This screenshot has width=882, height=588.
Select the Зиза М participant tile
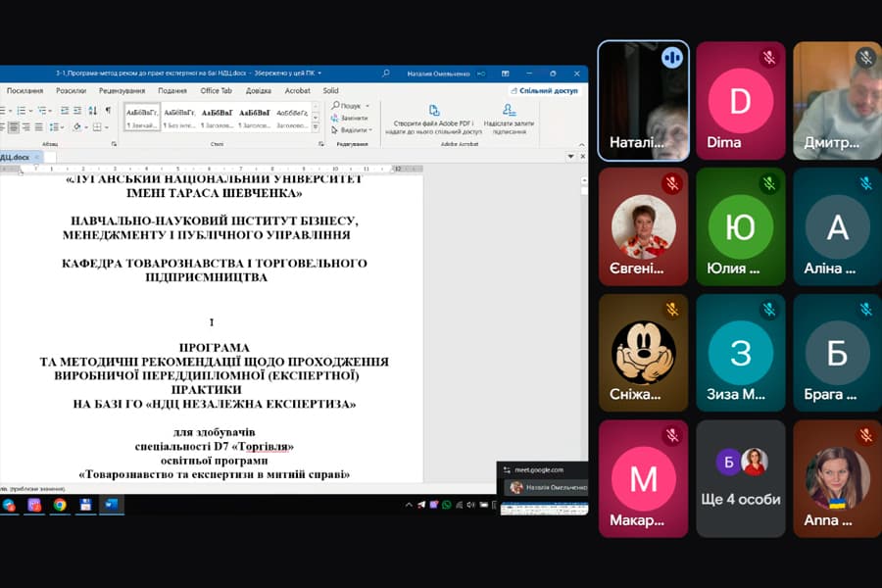click(740, 352)
